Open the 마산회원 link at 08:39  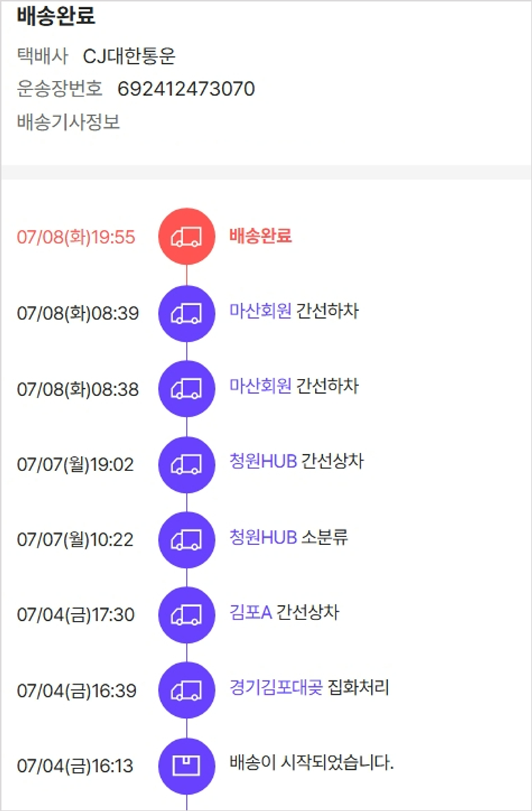pos(260,311)
